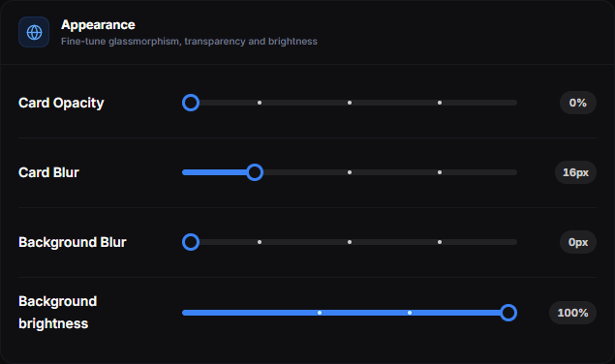Set Card Blur to middle tick mark
Image resolution: width=615 pixels, height=364 pixels.
point(350,172)
